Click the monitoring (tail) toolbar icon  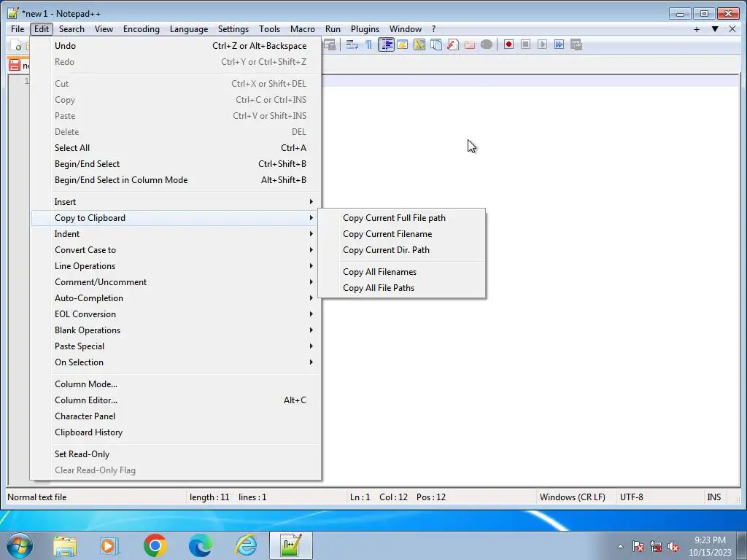[487, 44]
